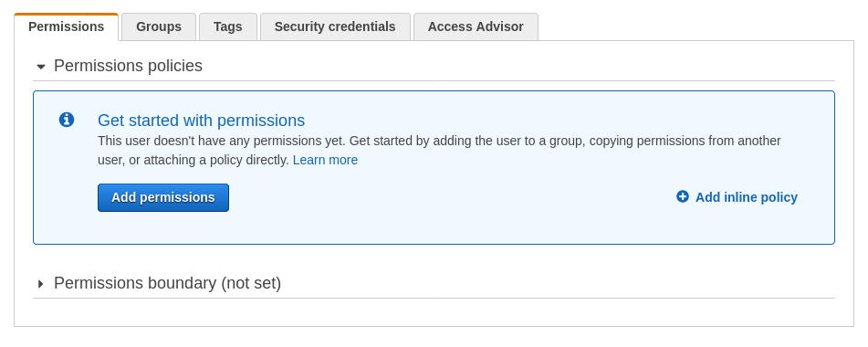Click the blue info circle icon
868x347 pixels.
[x=67, y=120]
